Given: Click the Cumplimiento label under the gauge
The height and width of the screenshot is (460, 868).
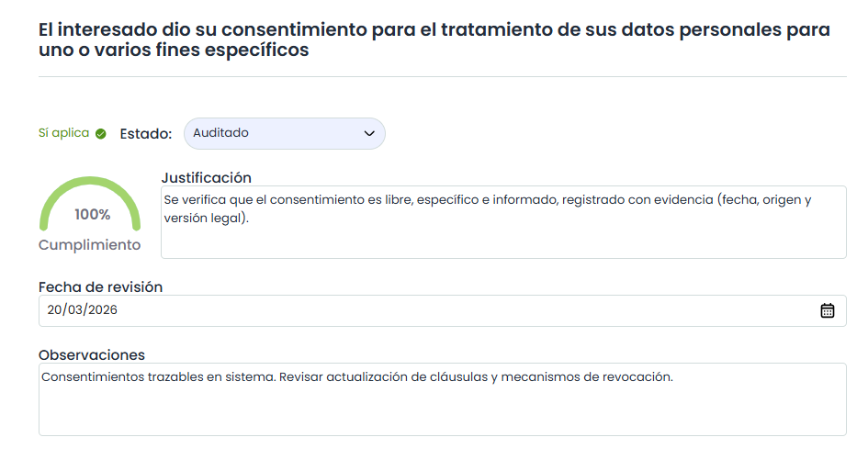Looking at the screenshot, I should (90, 245).
